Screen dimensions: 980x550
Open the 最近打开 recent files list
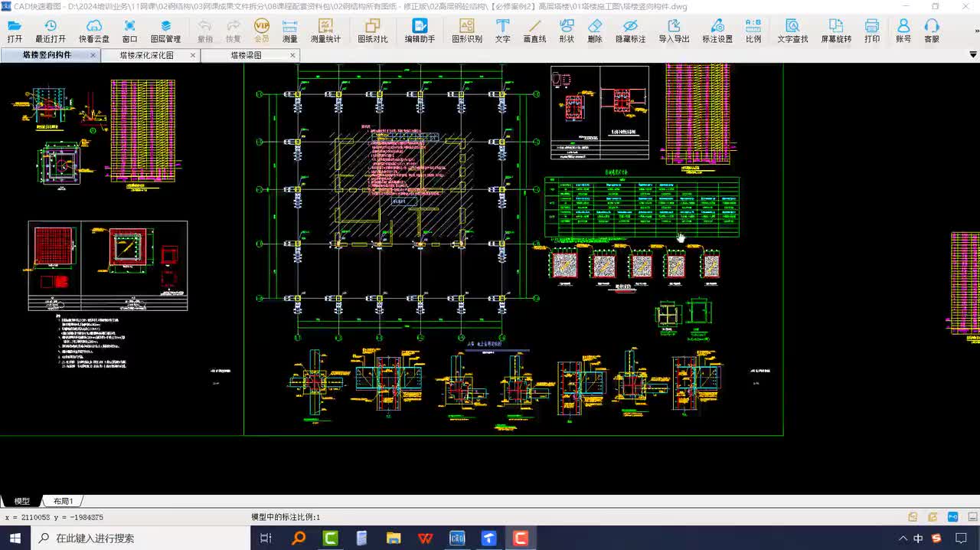pyautogui.click(x=51, y=31)
